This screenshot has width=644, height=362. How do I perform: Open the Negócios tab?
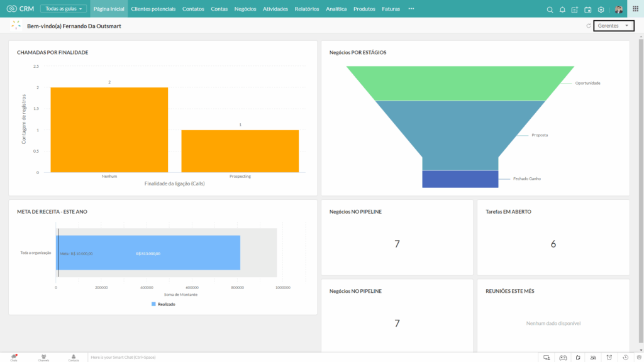245,9
